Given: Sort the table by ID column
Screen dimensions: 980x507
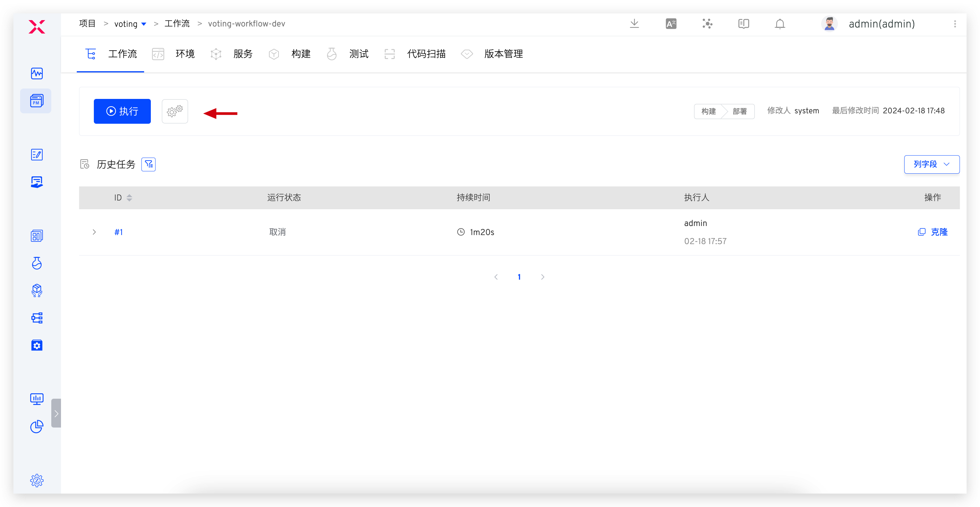Looking at the screenshot, I should click(129, 198).
